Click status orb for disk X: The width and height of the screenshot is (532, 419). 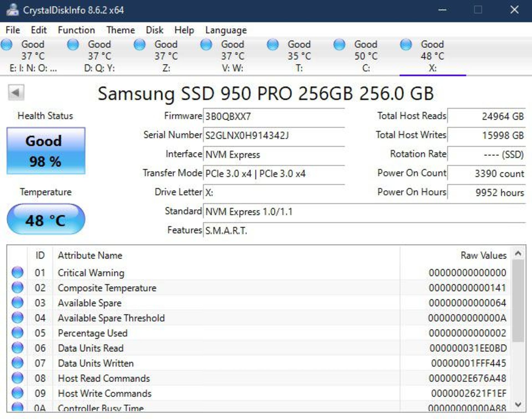pyautogui.click(x=406, y=45)
